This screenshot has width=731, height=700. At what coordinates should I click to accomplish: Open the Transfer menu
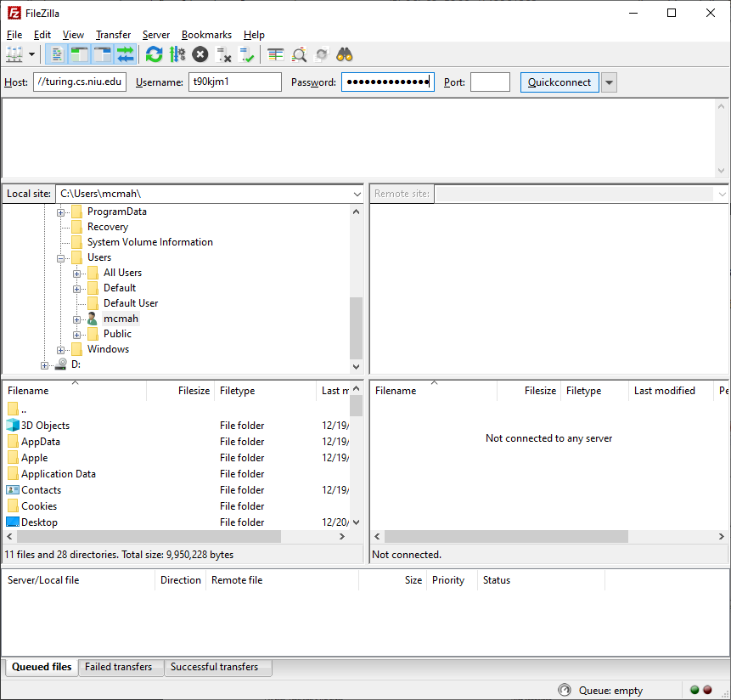pyautogui.click(x=113, y=35)
